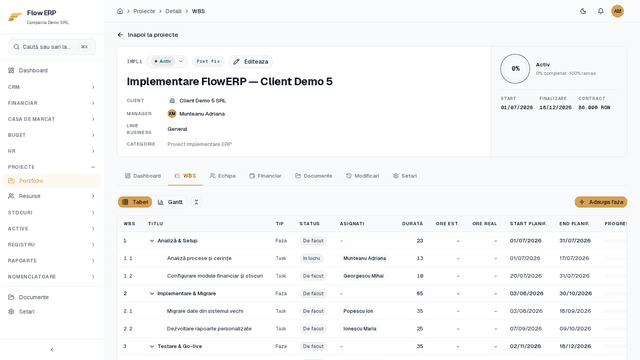Open task Configurare module financiar și stocuri
This screenshot has height=360, width=640.
click(215, 276)
